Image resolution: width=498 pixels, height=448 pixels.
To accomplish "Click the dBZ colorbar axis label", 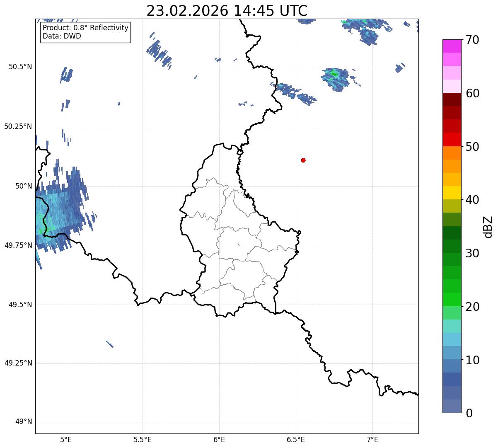I will click(488, 227).
